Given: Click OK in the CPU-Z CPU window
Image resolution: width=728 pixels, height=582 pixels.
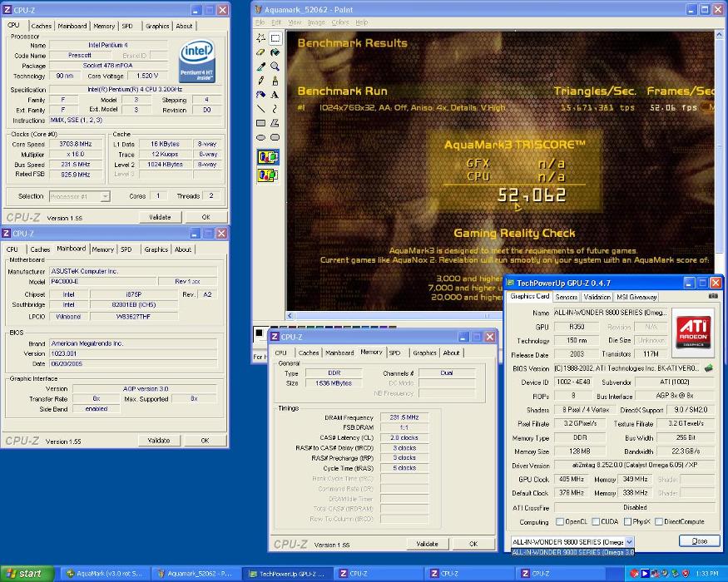Looking at the screenshot, I should point(206,217).
